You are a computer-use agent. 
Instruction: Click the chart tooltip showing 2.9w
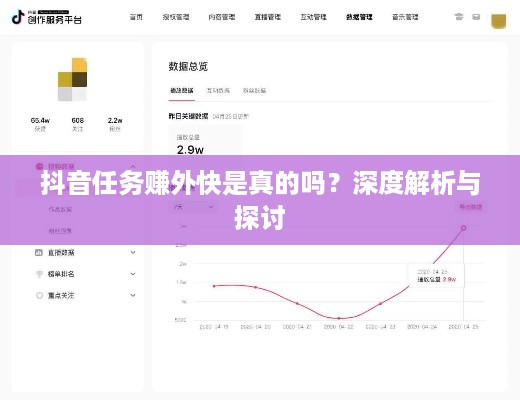tap(436, 276)
